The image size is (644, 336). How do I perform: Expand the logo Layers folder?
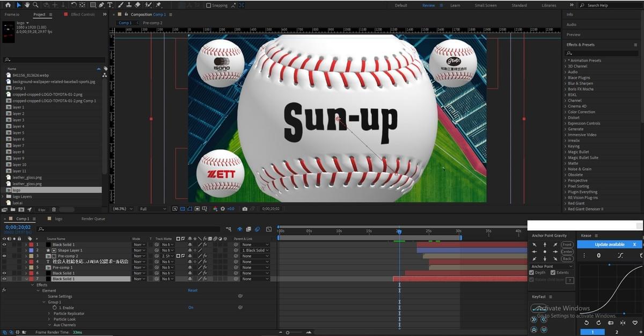(x=3, y=196)
